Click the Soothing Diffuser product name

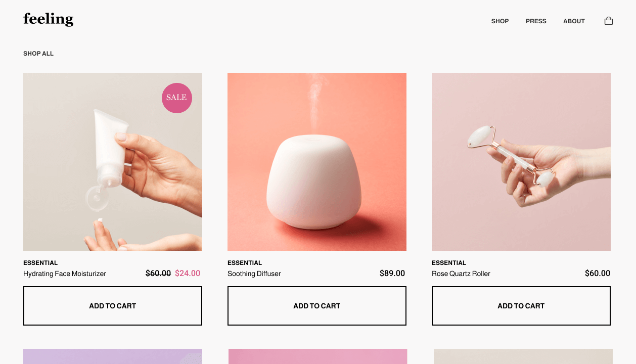coord(254,274)
